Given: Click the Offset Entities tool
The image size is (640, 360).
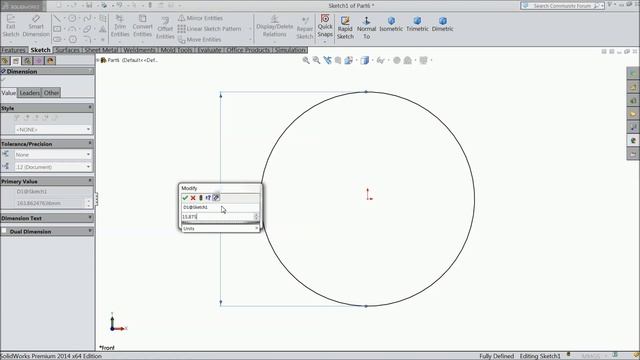Looking at the screenshot, I should (x=165, y=28).
